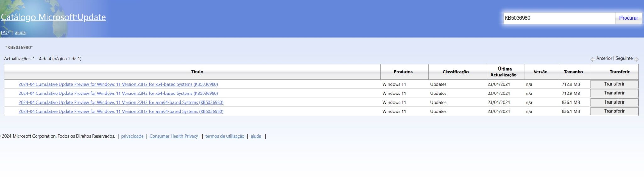Focus the KB5036980 search field
This screenshot has width=644, height=177.
coord(559,18)
